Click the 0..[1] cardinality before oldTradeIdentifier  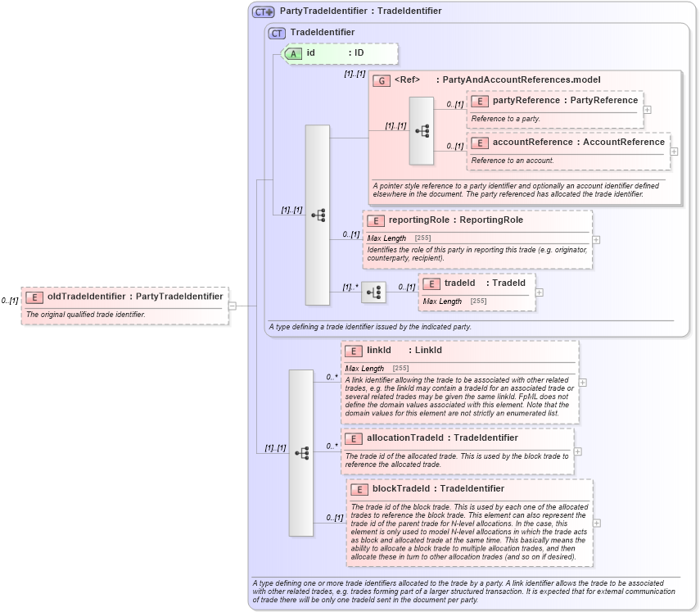[10, 301]
